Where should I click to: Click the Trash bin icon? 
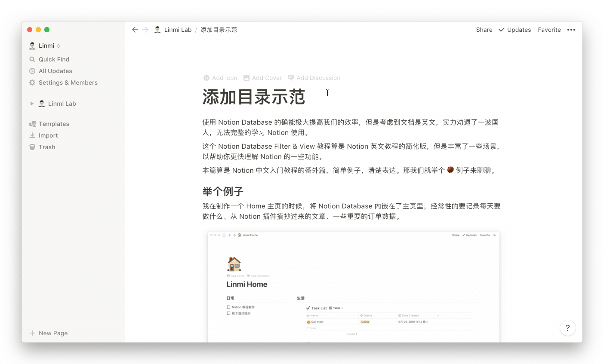pyautogui.click(x=32, y=147)
